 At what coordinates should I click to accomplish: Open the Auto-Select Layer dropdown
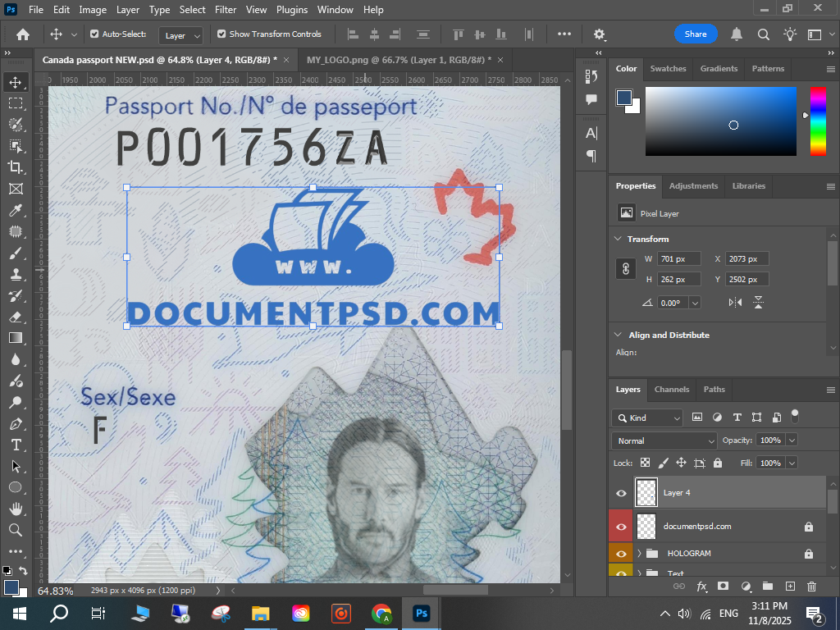[182, 35]
